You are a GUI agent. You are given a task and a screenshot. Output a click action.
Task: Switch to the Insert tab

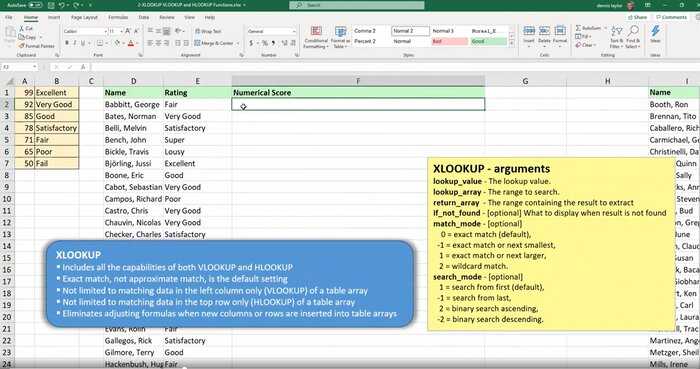pos(54,17)
